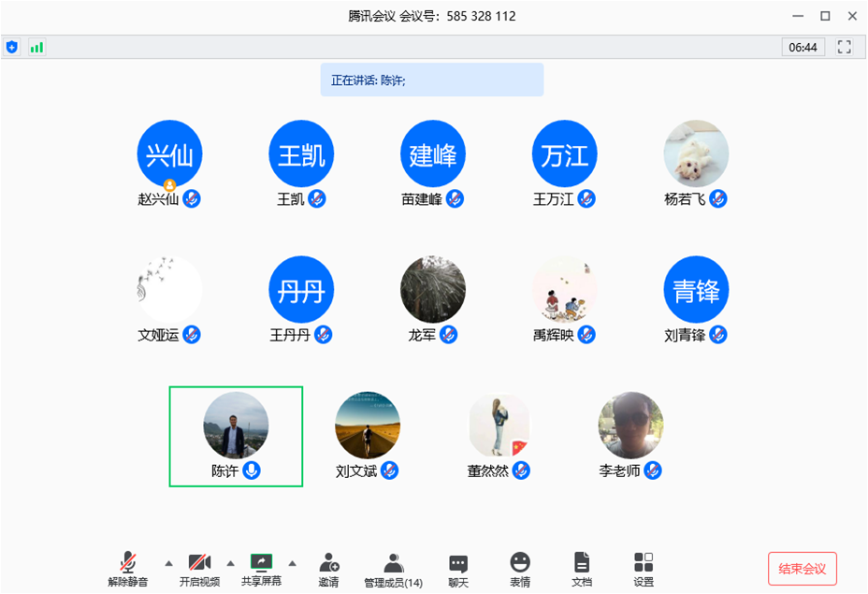
Task: Select 赵兴仙's avatar labeled 兴仙
Action: 169,154
